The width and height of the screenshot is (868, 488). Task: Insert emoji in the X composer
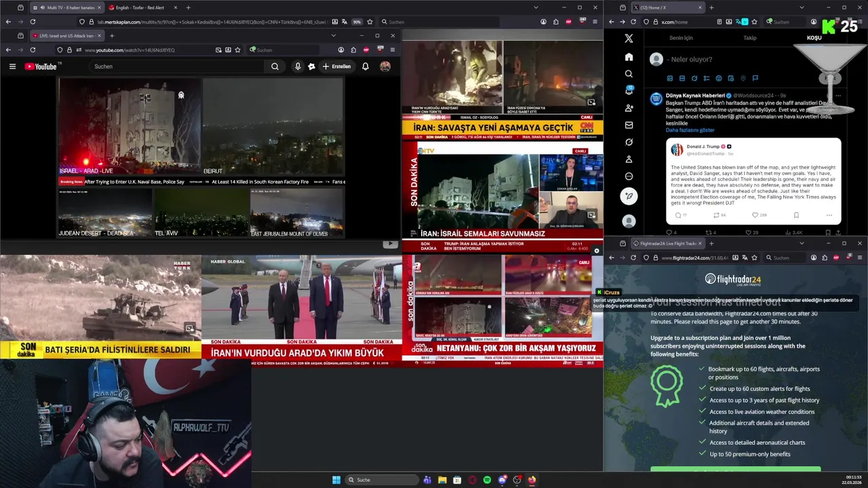[x=719, y=79]
